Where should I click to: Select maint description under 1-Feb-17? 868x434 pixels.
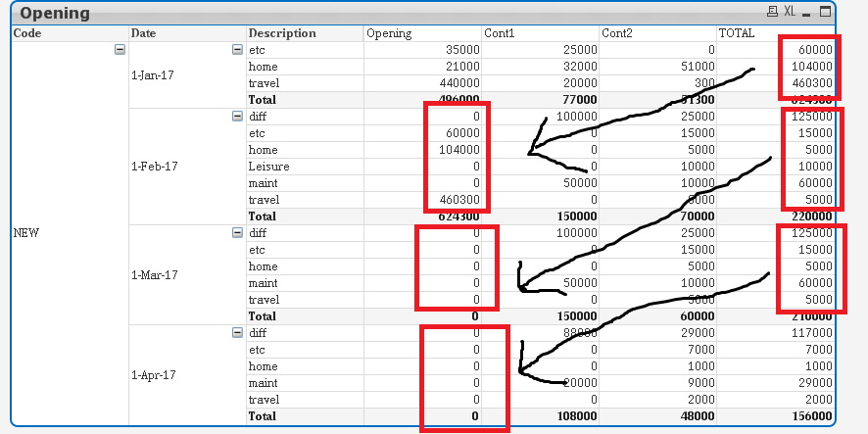click(263, 182)
